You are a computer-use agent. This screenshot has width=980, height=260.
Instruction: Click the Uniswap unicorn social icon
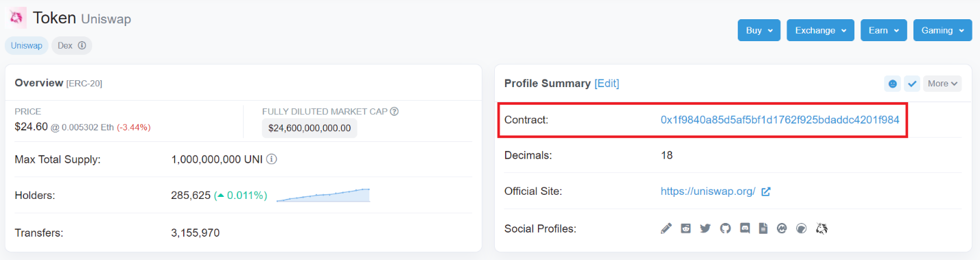(x=821, y=228)
